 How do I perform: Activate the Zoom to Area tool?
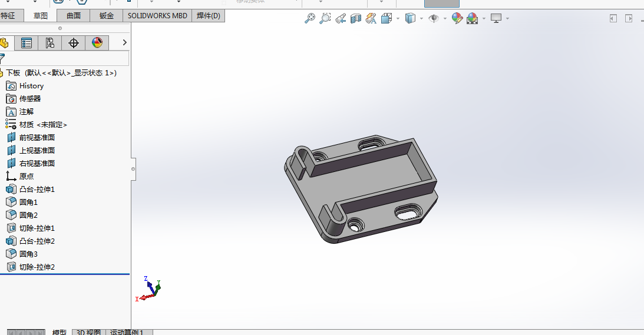[x=325, y=18]
